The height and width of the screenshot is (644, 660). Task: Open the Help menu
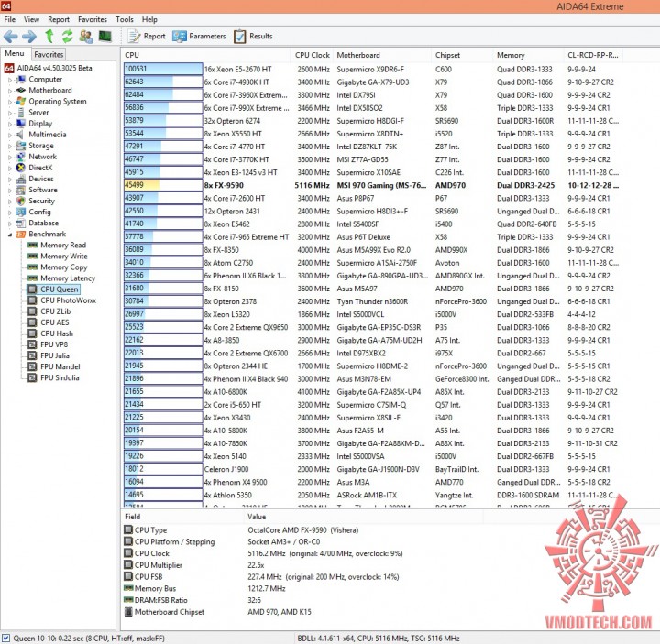[149, 20]
